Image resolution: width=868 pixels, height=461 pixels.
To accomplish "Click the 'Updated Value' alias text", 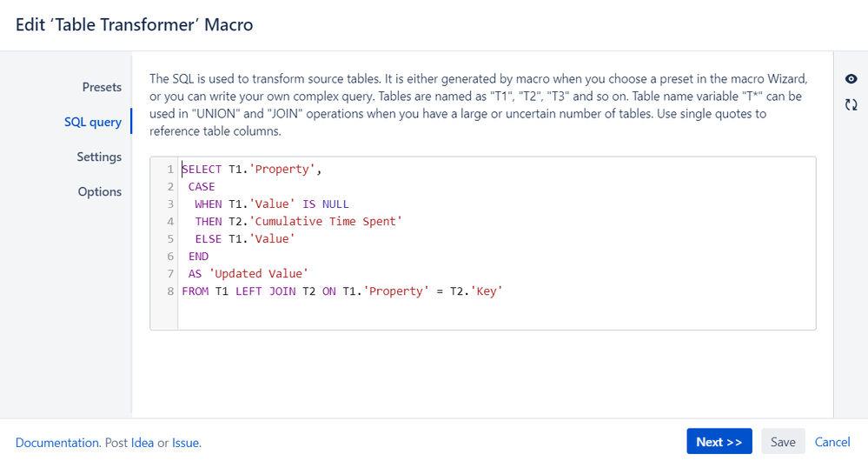I will 258,274.
